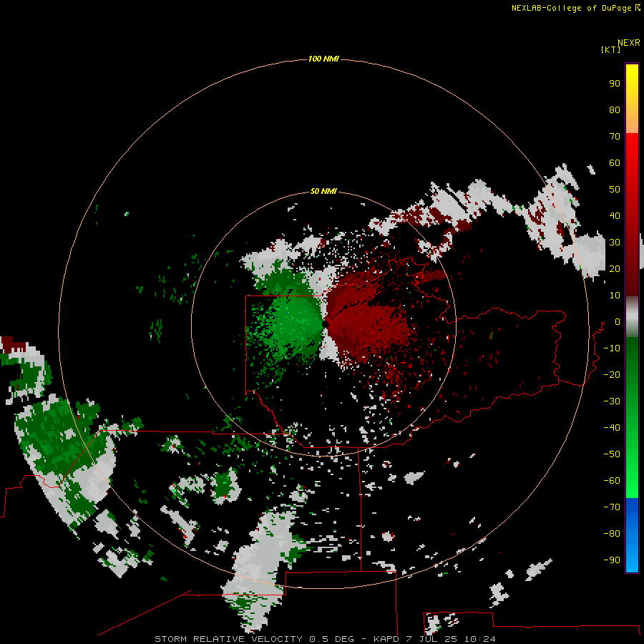Click the 20 value on velocity scale
This screenshot has height=644, width=644.
[x=615, y=268]
